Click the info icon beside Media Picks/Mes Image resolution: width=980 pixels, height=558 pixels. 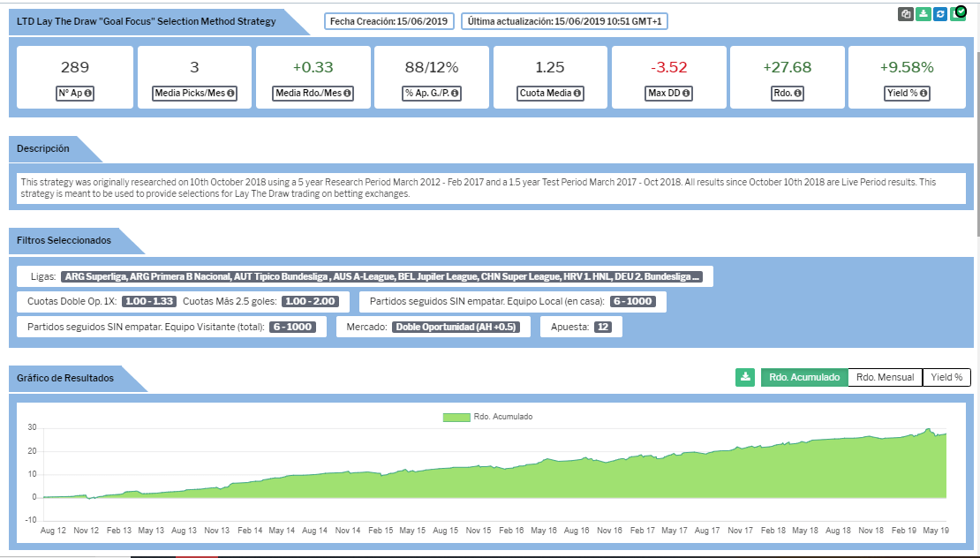point(230,93)
